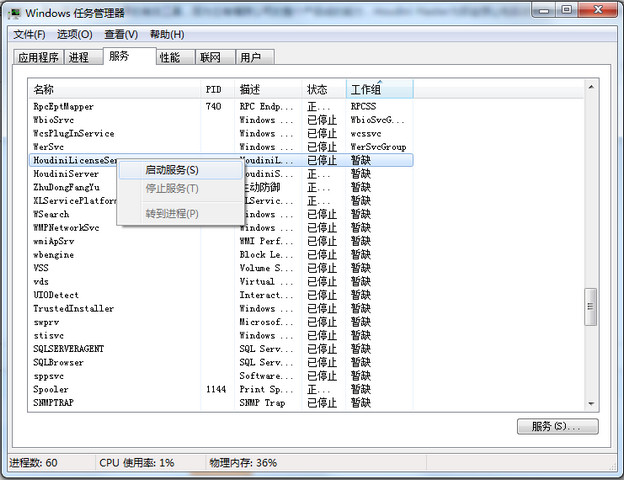Click the 服务(S)... button
This screenshot has height=480, width=624.
[558, 427]
